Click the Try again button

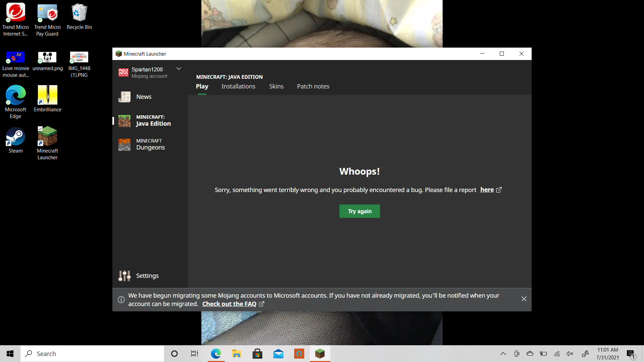tap(360, 211)
